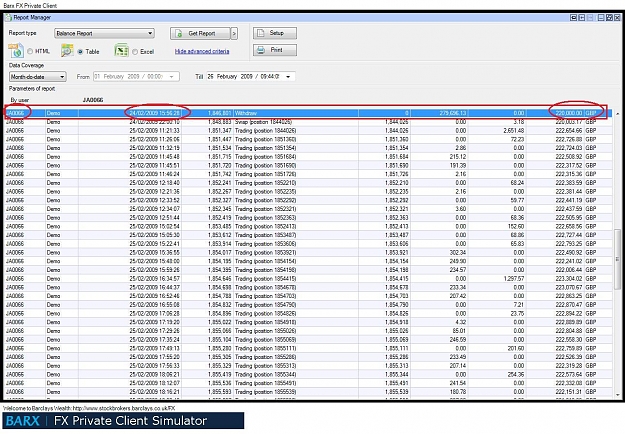Click the Swap (position 1844026) cell

[263, 122]
